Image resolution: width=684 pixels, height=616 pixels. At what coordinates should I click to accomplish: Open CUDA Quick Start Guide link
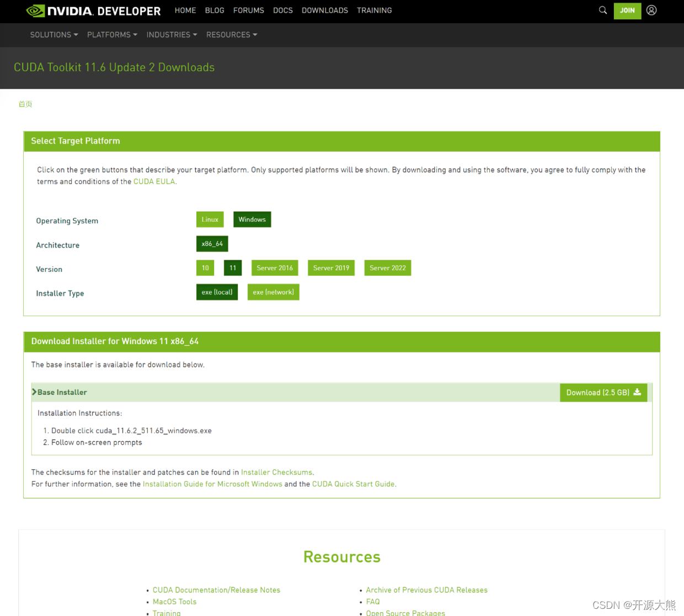[x=354, y=484]
